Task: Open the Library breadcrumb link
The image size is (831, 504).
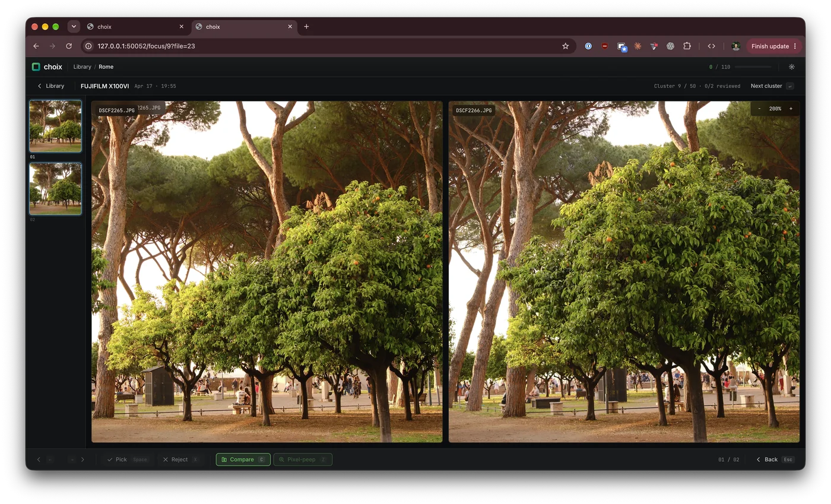Action: point(83,67)
